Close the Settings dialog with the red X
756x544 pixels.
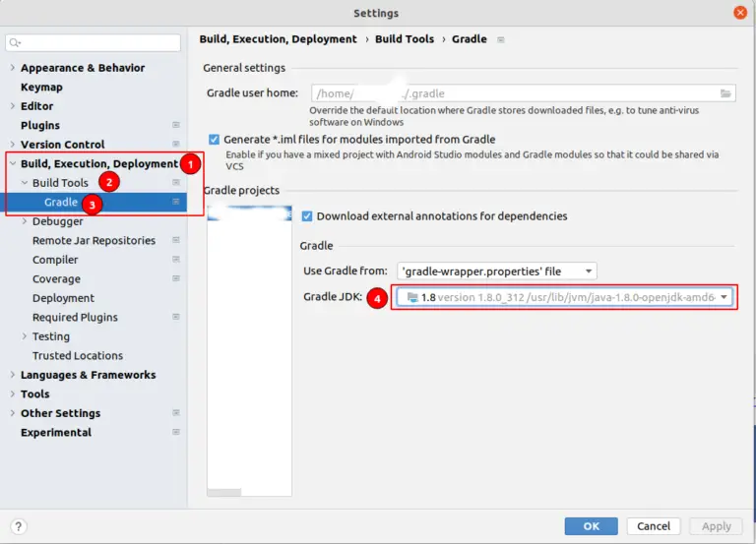(740, 13)
